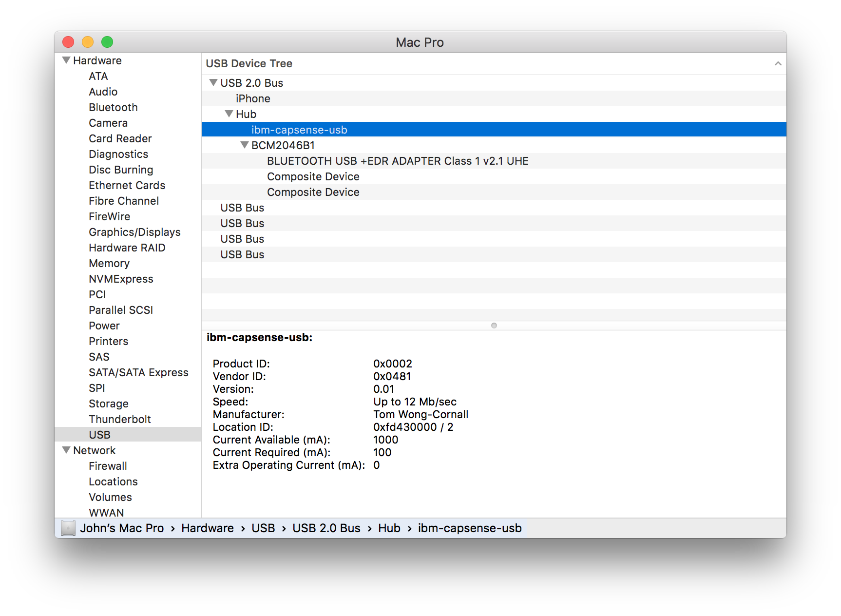
Task: Select iPhone in the USB device tree
Action: pos(253,98)
